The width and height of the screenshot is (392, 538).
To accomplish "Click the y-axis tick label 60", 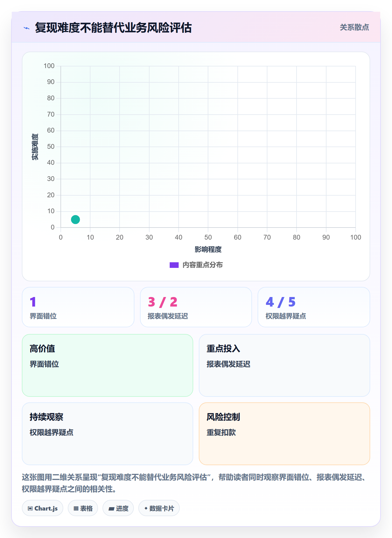I will [x=51, y=130].
